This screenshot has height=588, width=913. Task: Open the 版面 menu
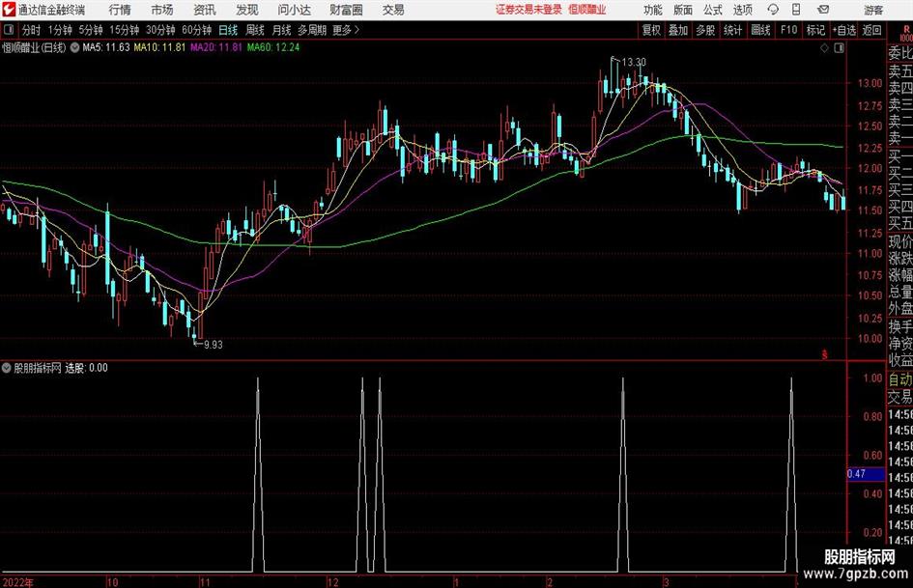[x=682, y=10]
